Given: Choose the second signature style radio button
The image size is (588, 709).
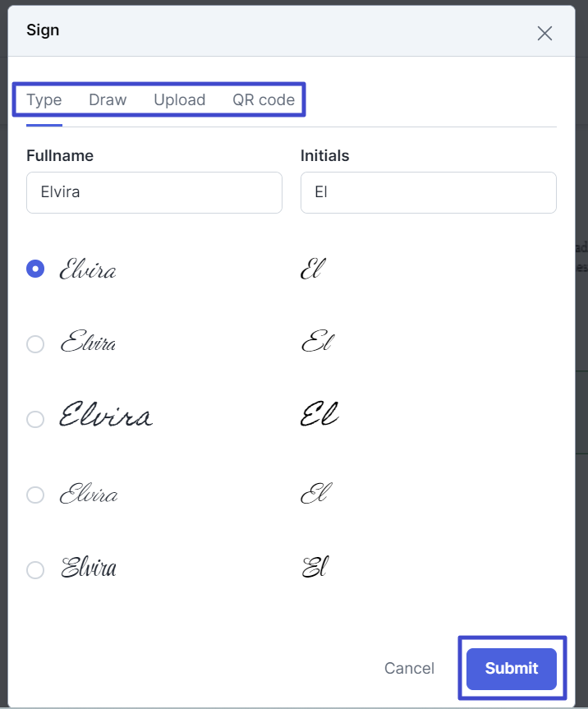Looking at the screenshot, I should [35, 344].
